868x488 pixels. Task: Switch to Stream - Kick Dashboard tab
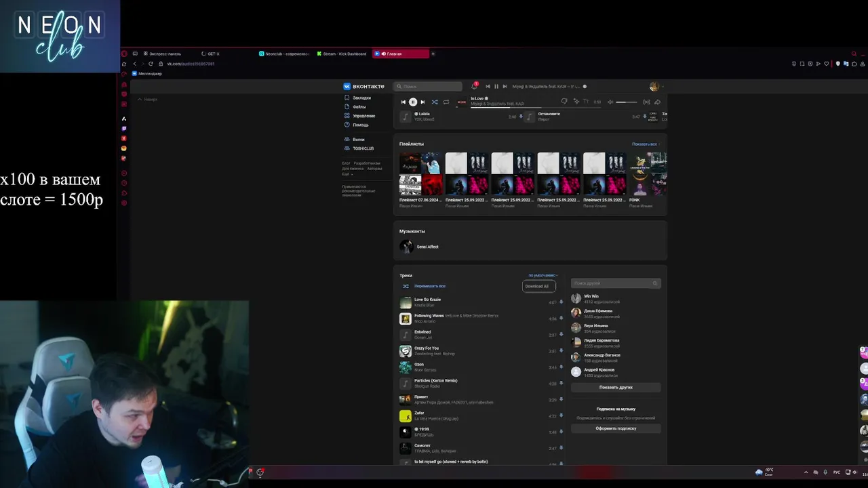(x=342, y=54)
